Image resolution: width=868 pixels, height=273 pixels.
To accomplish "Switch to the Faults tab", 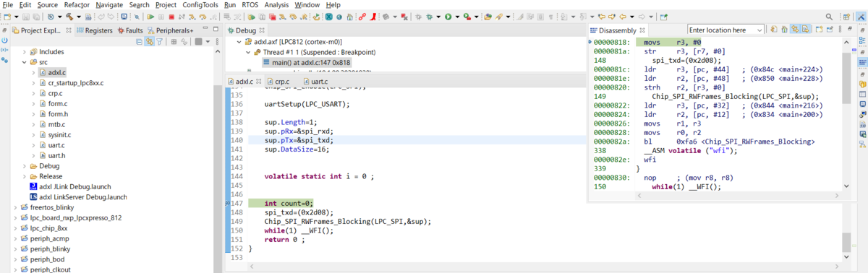I will [x=130, y=30].
